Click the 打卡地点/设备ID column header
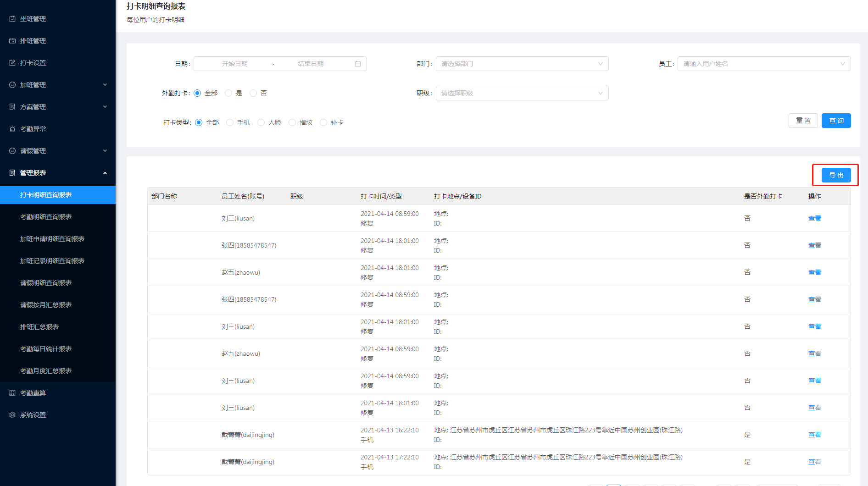 tap(458, 196)
